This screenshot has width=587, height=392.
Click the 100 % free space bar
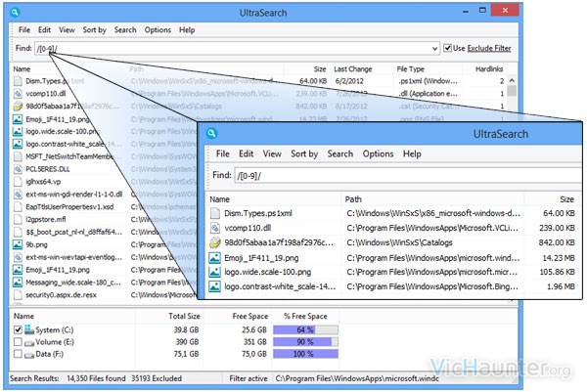305,354
